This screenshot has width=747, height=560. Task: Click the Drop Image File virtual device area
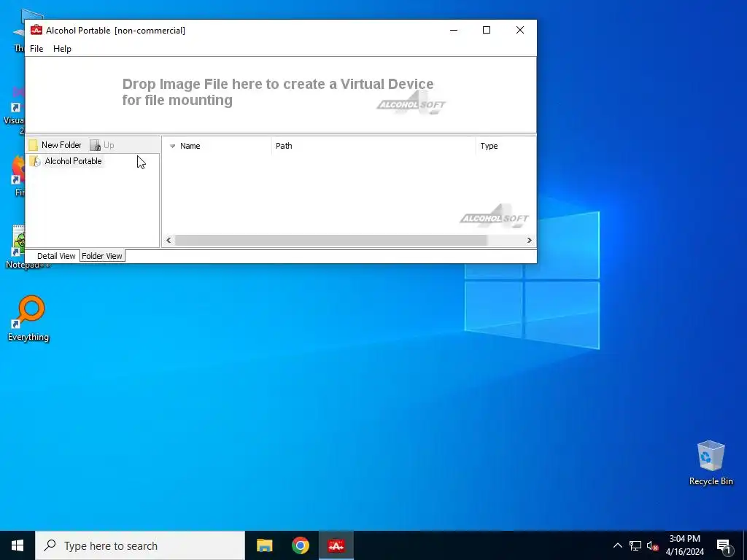point(281,95)
